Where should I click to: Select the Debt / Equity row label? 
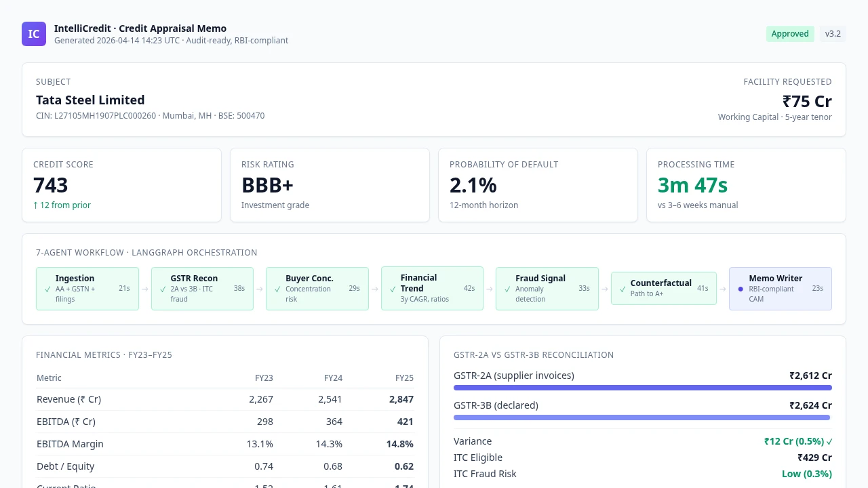coord(66,466)
